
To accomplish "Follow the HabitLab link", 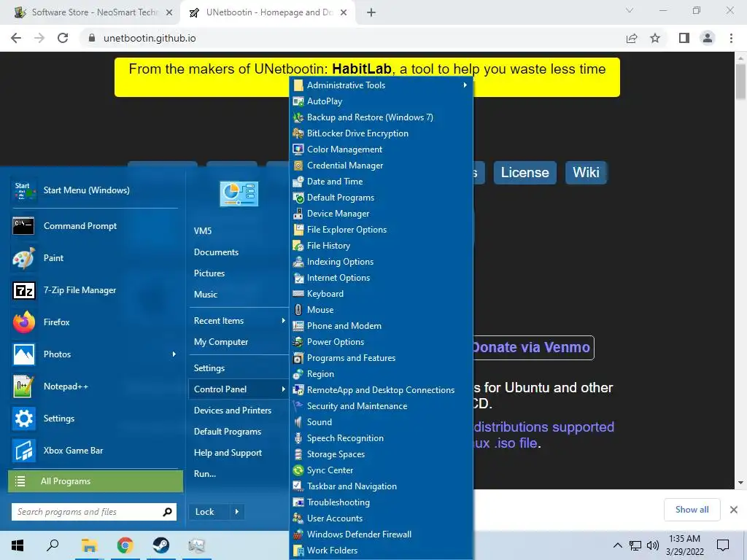I will point(362,69).
